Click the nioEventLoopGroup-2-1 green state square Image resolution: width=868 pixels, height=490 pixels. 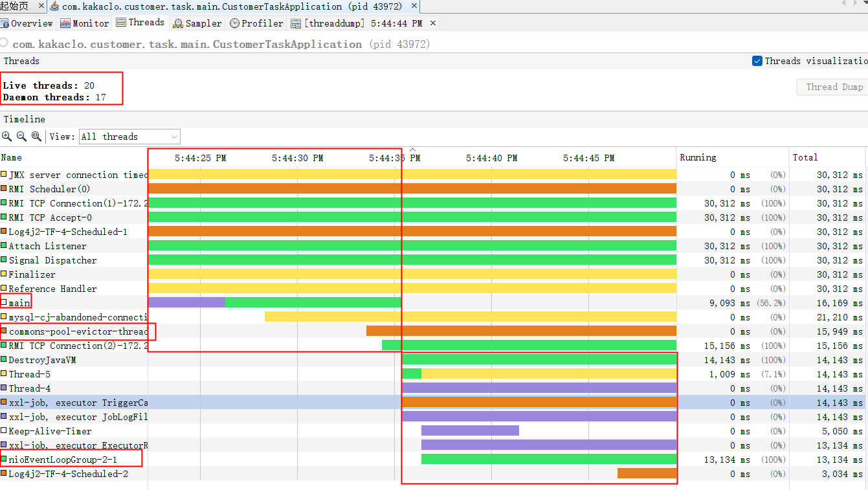[x=4, y=459]
